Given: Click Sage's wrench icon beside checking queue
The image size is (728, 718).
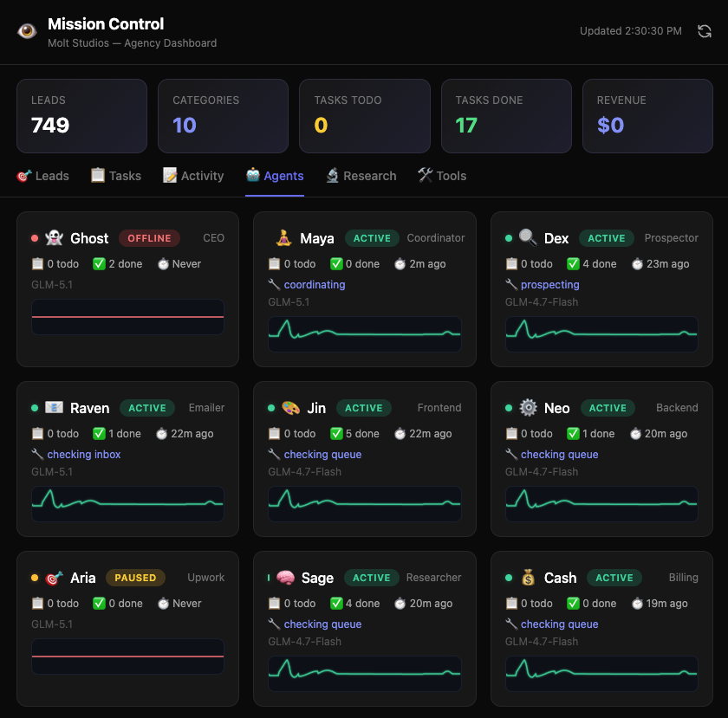Looking at the screenshot, I should click(x=275, y=624).
